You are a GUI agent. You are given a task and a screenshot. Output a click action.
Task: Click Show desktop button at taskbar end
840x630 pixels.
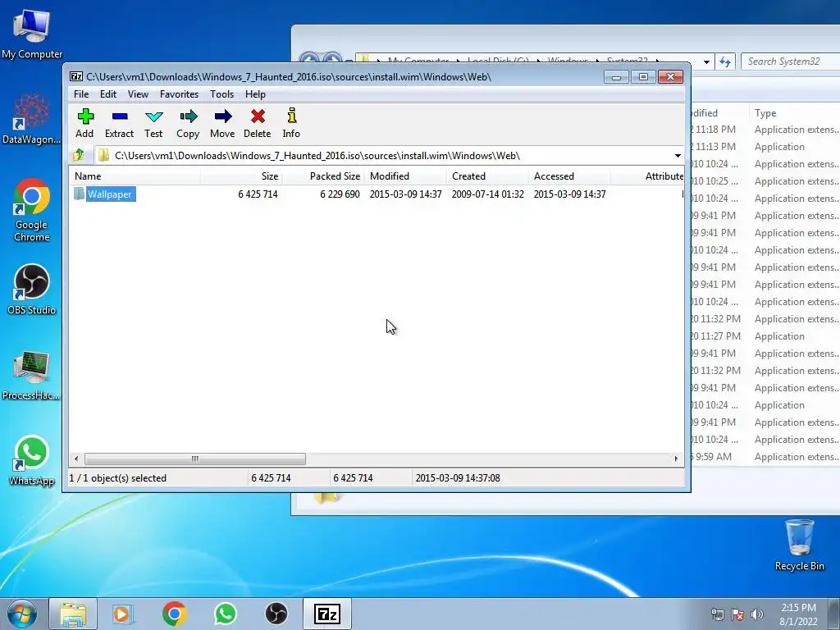pyautogui.click(x=833, y=614)
